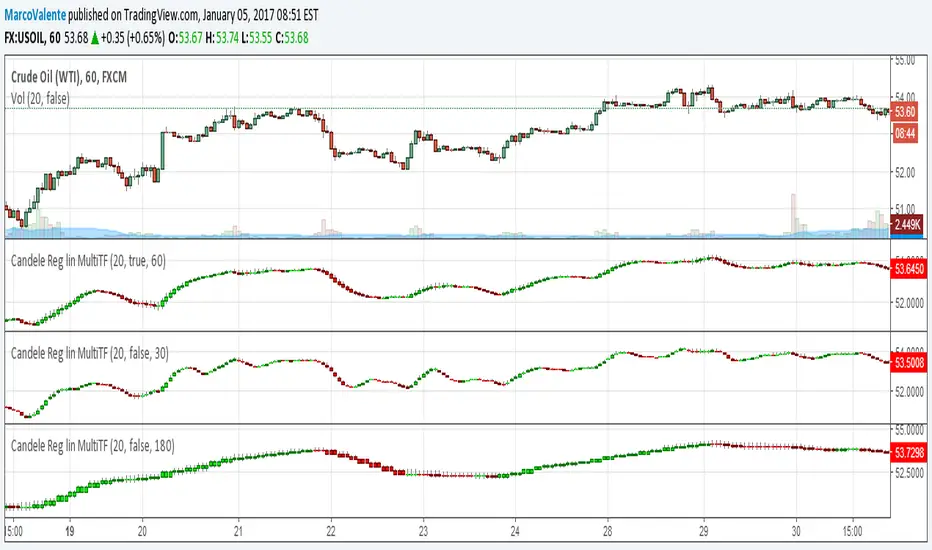Click date 19 on the time axis
The width and height of the screenshot is (932, 550).
(69, 532)
